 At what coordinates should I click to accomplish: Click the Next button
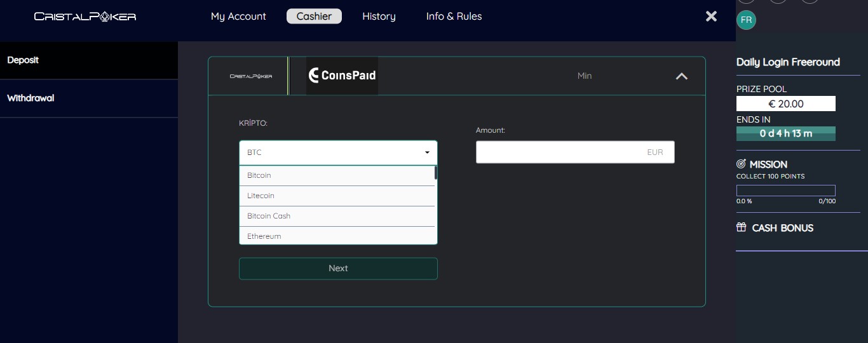[338, 268]
